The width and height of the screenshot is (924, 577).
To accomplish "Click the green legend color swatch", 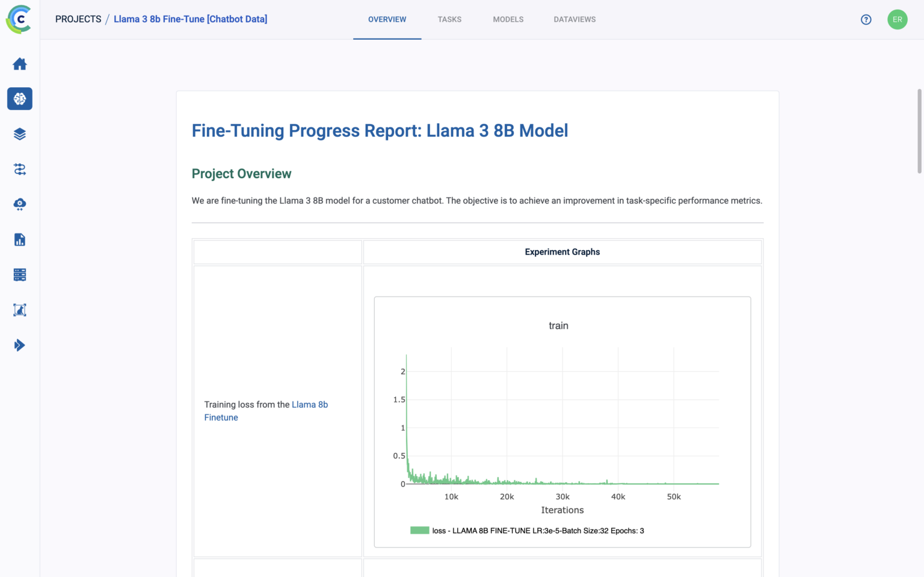I will pyautogui.click(x=419, y=531).
